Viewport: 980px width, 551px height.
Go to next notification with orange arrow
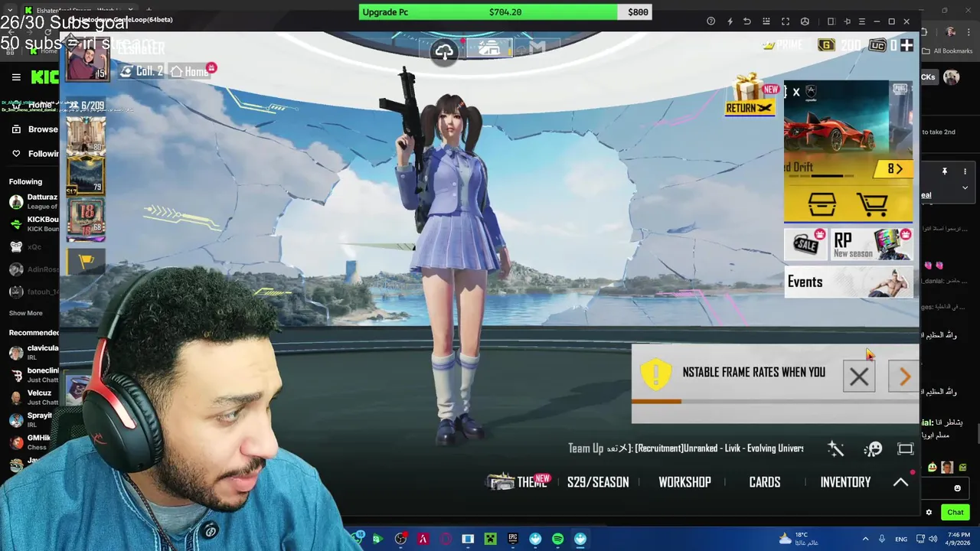(x=905, y=377)
